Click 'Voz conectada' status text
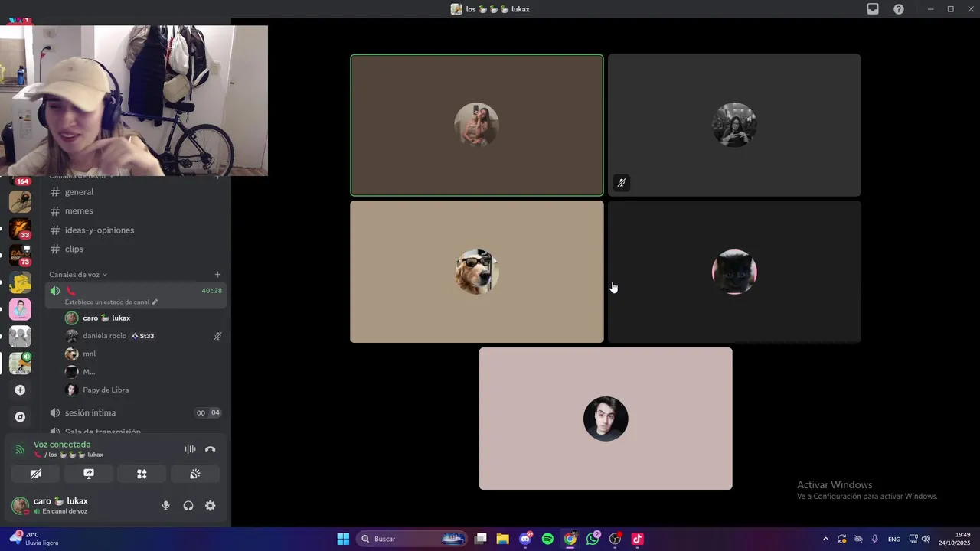Viewport: 980px width, 551px height. click(62, 445)
